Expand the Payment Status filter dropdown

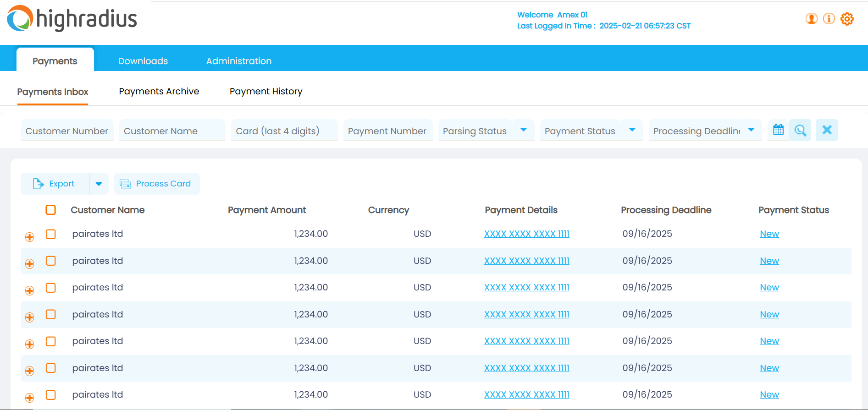632,130
